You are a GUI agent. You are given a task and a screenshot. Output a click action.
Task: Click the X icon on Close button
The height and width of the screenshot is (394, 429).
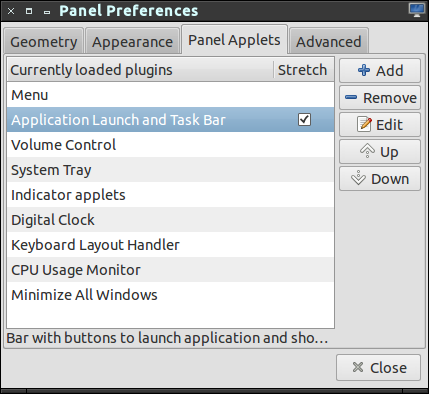point(358,367)
